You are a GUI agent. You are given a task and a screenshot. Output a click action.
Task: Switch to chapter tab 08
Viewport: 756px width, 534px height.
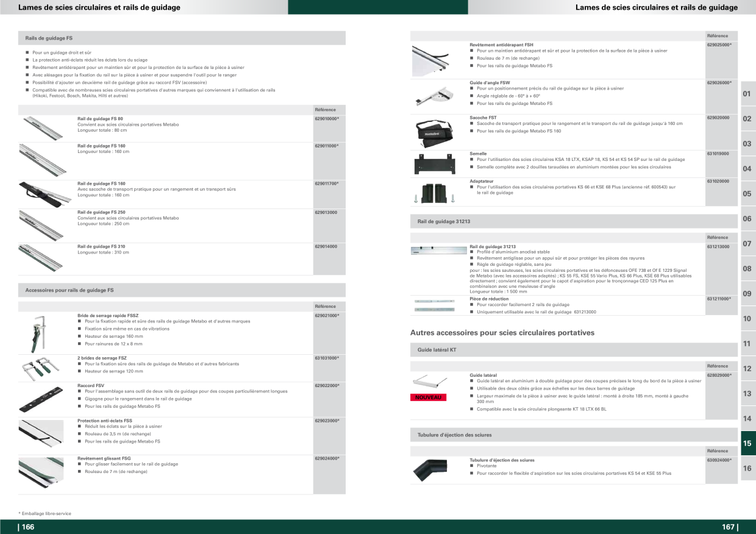(x=748, y=269)
